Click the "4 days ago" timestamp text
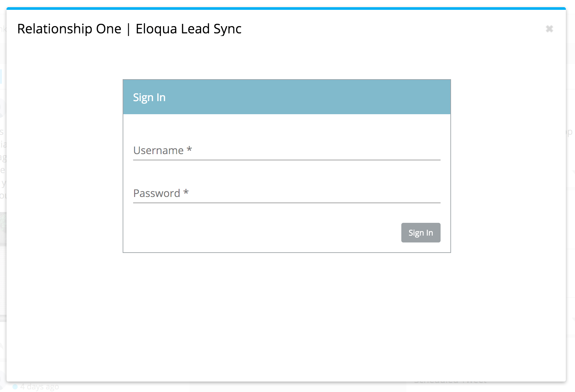 pos(40,387)
